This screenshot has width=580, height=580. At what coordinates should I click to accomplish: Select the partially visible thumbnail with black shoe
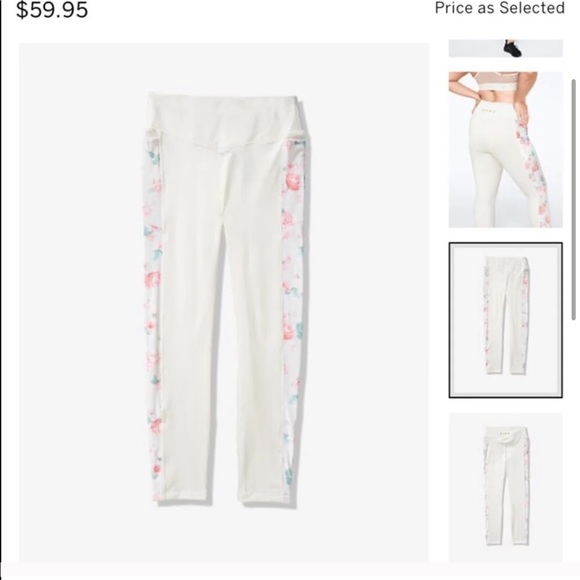[506, 48]
